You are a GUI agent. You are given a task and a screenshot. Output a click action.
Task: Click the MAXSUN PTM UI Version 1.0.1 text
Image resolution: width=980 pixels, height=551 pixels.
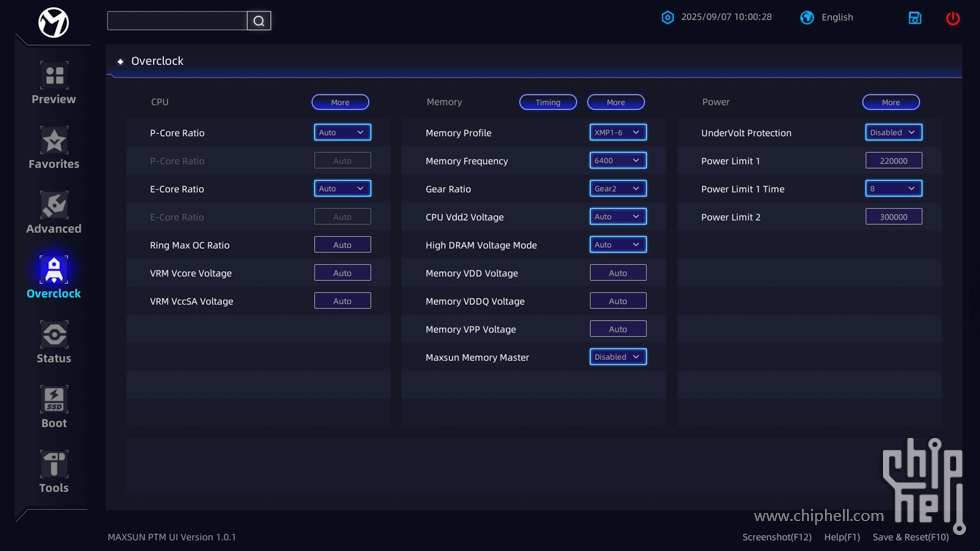click(172, 537)
